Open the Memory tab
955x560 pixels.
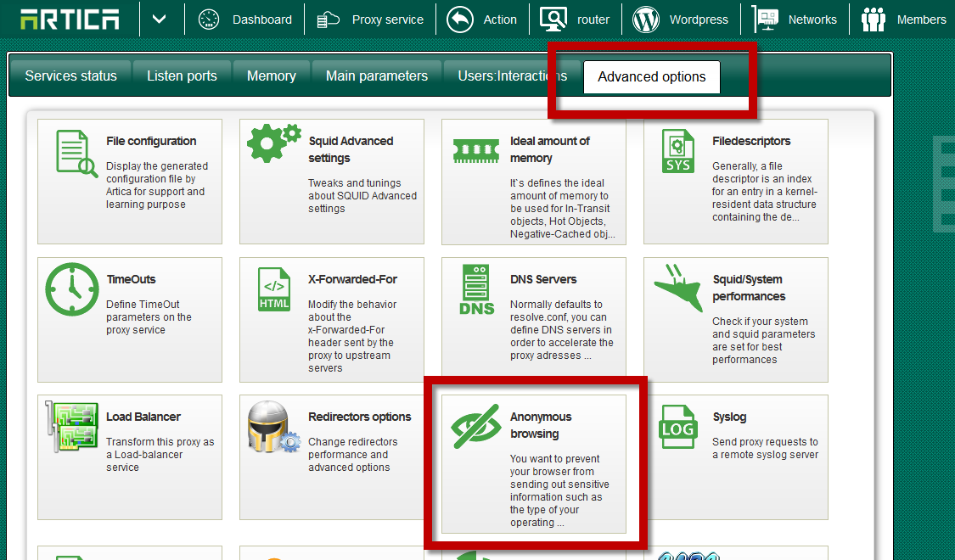pos(271,76)
